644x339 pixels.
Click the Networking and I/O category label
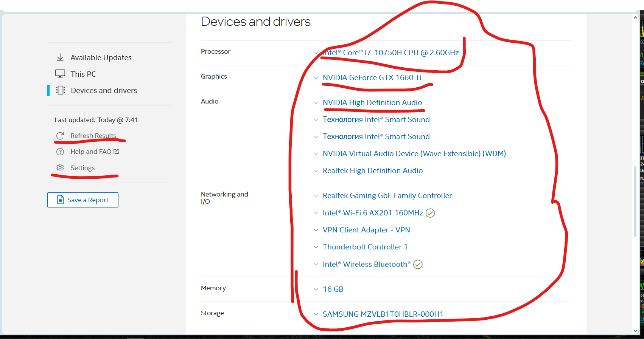pyautogui.click(x=224, y=198)
